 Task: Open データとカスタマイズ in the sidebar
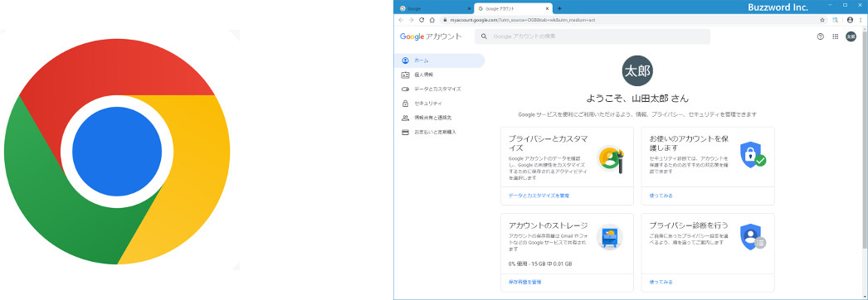440,89
